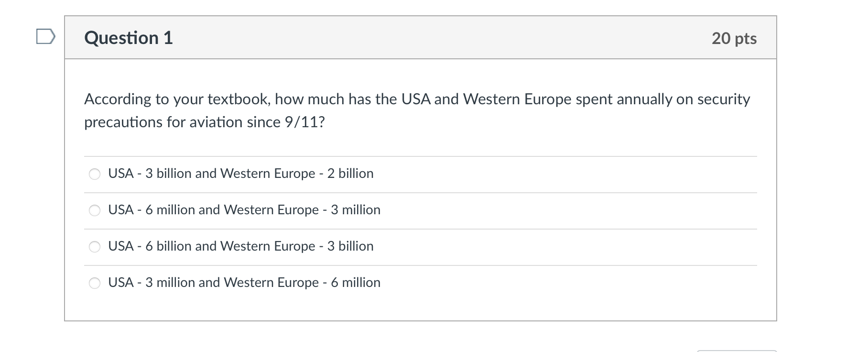Select radio button for USA 3 billion, Europe 2 billion
The height and width of the screenshot is (352, 868).
(x=95, y=174)
